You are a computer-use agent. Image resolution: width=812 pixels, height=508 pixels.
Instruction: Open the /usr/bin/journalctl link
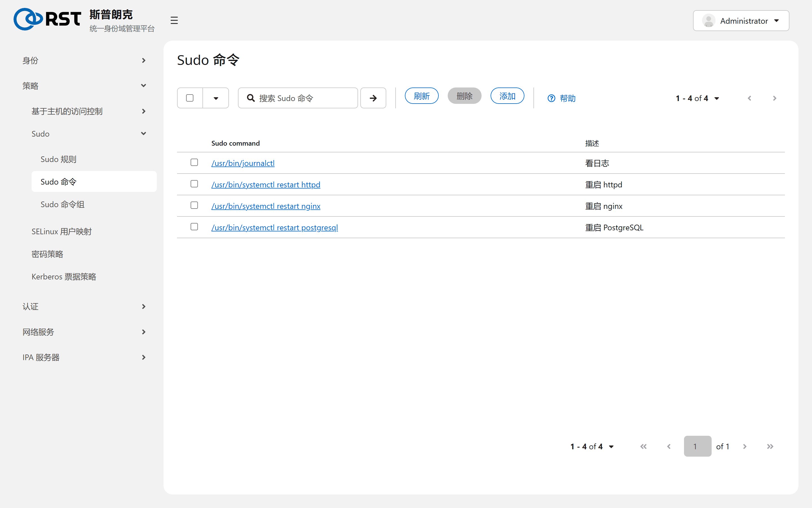(243, 163)
